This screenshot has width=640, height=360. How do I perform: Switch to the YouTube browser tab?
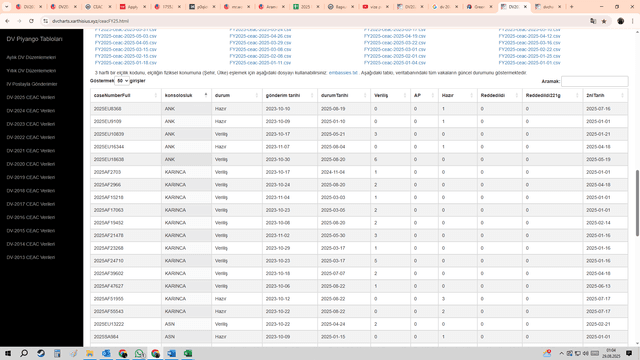pyautogui.click(x=376, y=7)
